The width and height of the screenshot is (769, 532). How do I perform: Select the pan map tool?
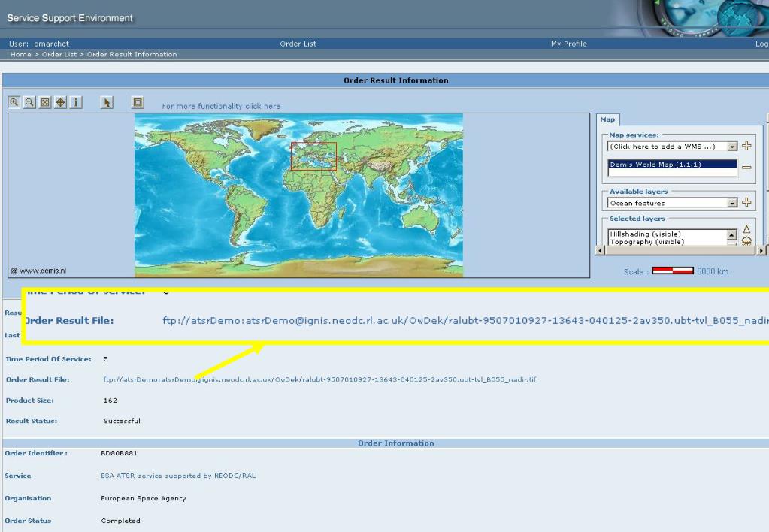click(60, 102)
